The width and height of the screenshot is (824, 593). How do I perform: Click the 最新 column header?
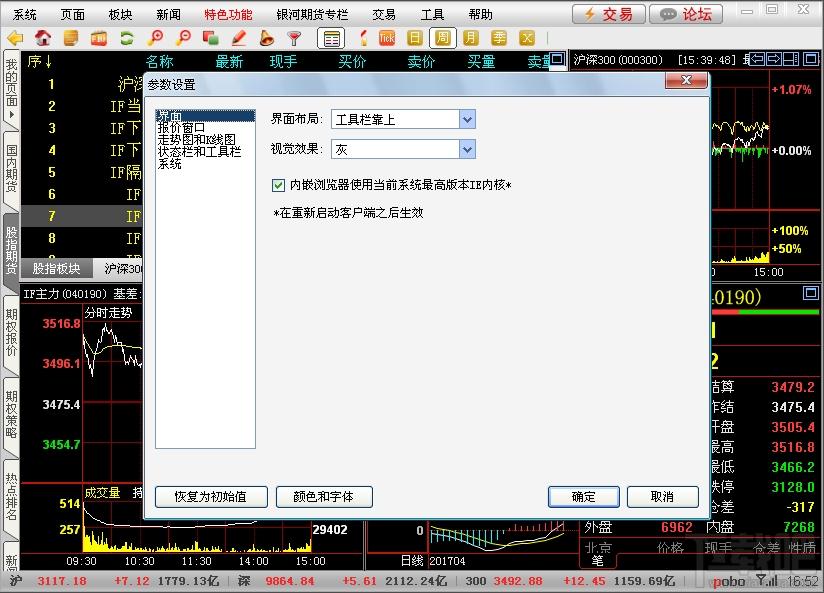click(229, 62)
